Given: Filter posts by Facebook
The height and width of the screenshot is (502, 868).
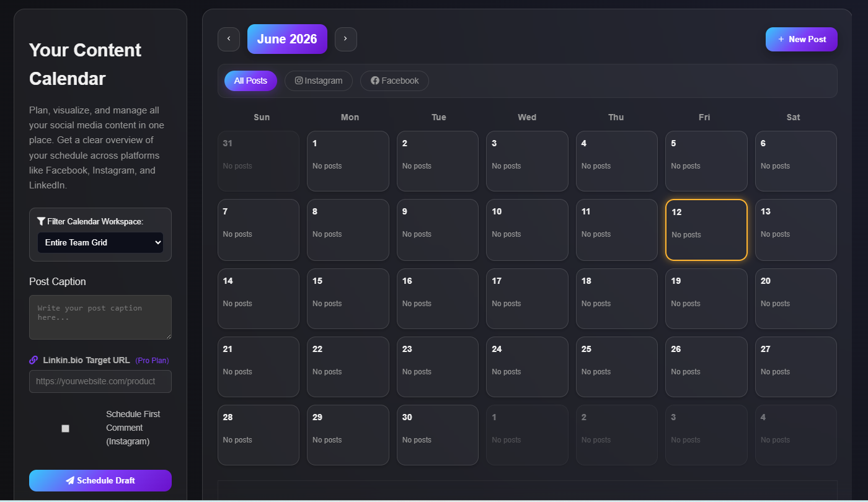Looking at the screenshot, I should pyautogui.click(x=394, y=81).
